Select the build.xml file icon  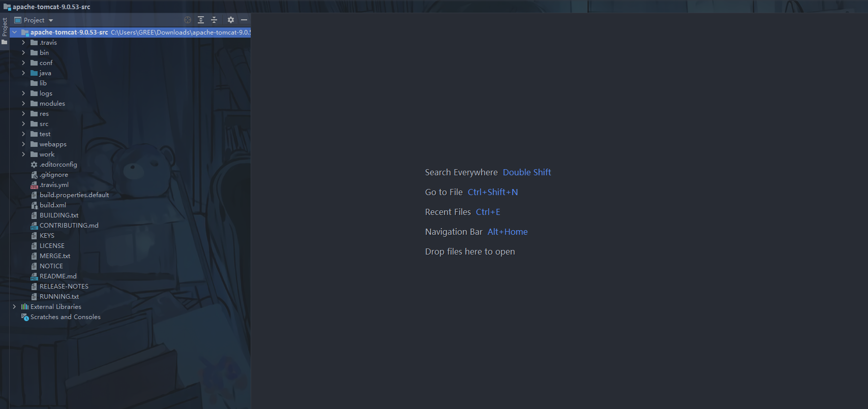pos(34,205)
